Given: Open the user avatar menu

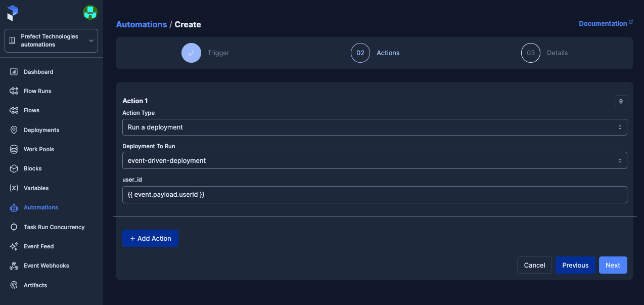Looking at the screenshot, I should [90, 13].
